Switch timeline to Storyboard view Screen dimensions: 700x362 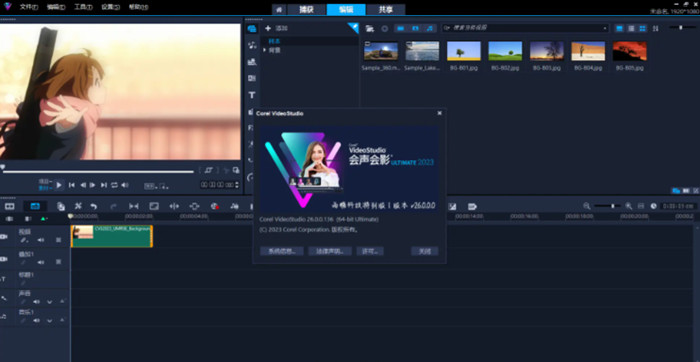[x=9, y=206]
